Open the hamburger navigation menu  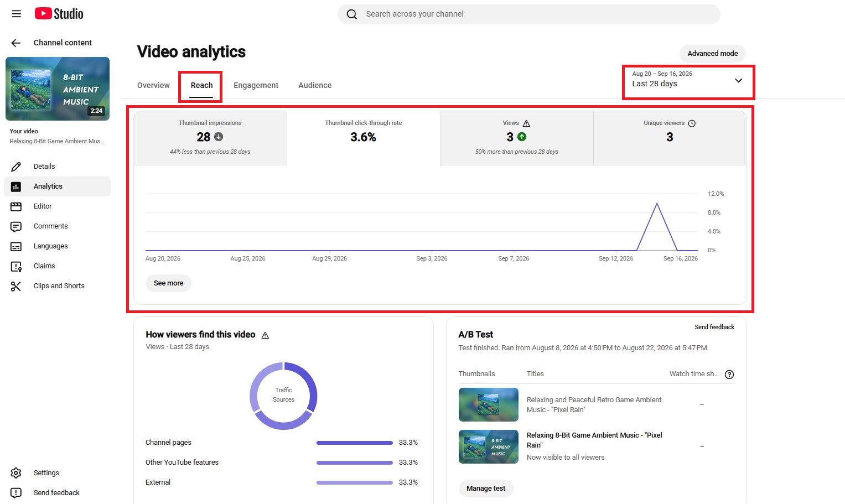(x=17, y=14)
